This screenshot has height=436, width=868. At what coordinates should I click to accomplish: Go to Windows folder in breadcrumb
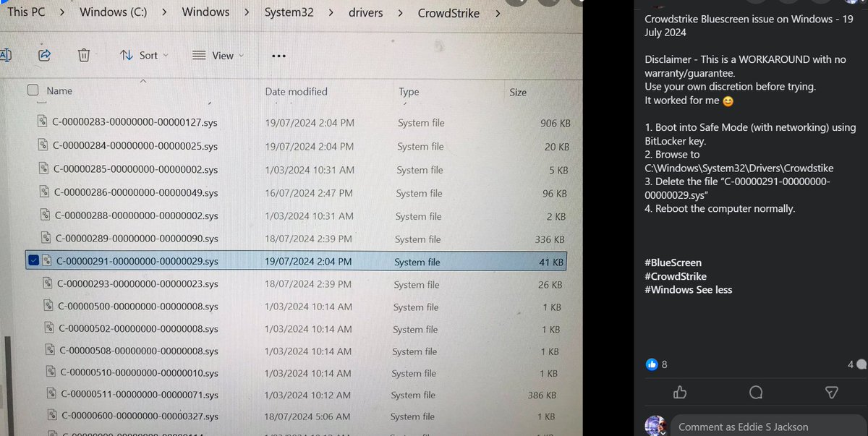(205, 12)
